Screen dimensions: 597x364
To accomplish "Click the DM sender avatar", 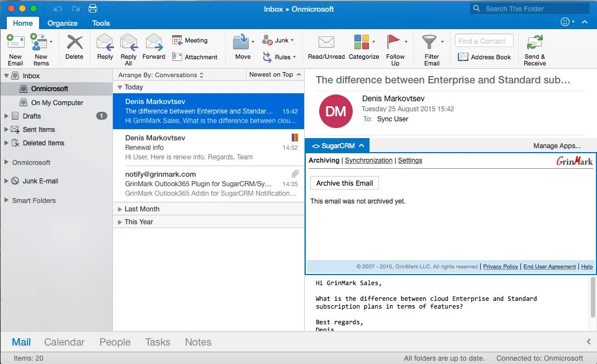I will [x=336, y=111].
